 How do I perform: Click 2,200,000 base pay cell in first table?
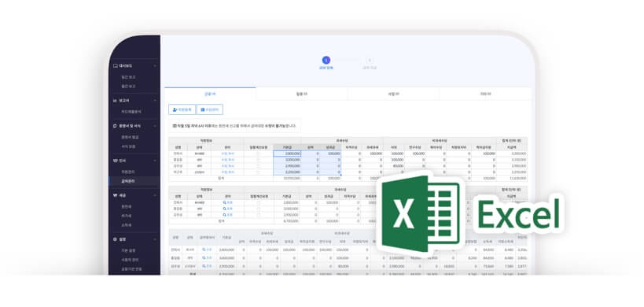tap(287, 172)
